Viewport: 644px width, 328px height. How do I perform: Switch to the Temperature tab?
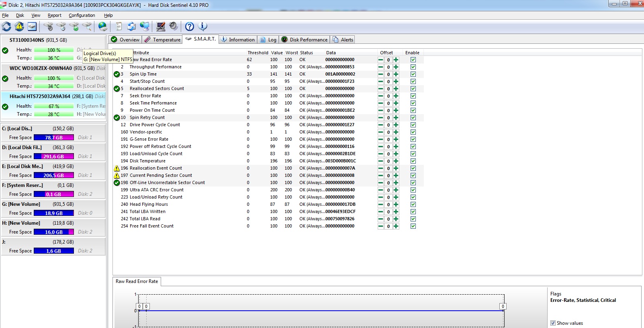coord(162,40)
